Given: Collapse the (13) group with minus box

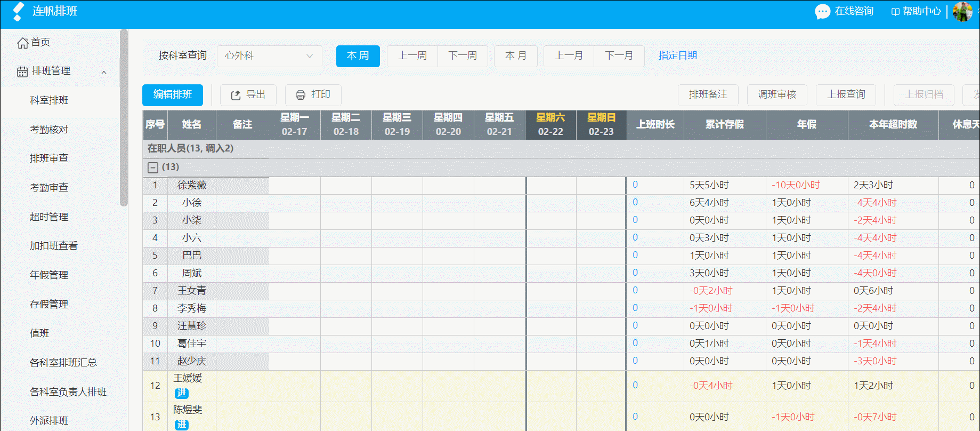Looking at the screenshot, I should point(153,167).
